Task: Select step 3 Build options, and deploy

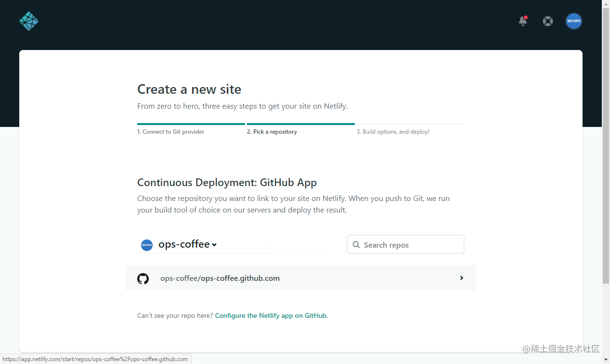Action: (393, 132)
